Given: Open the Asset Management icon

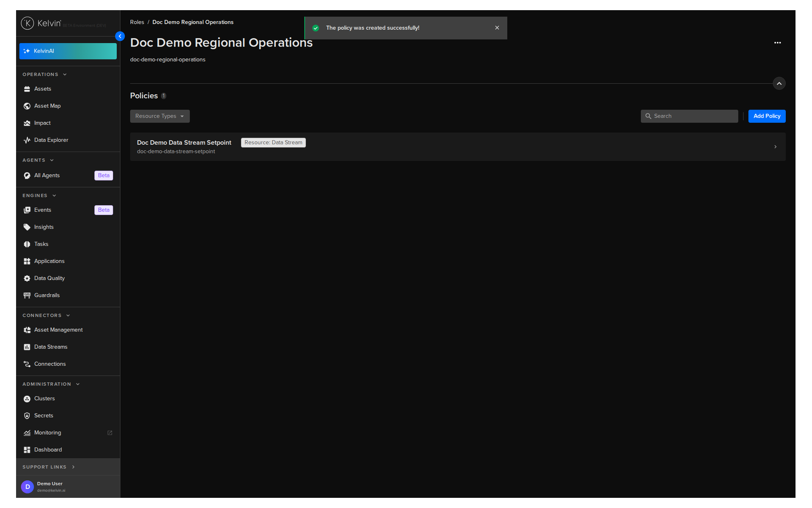Looking at the screenshot, I should [27, 330].
